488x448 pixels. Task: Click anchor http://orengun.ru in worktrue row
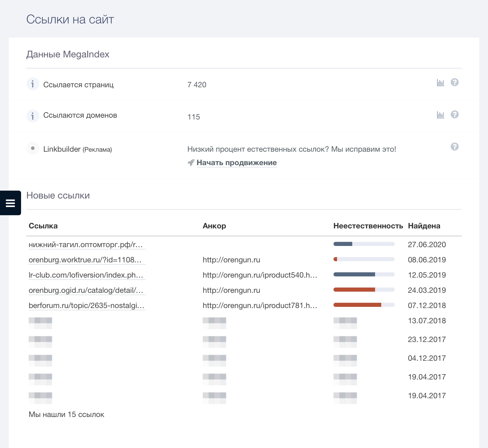click(231, 260)
